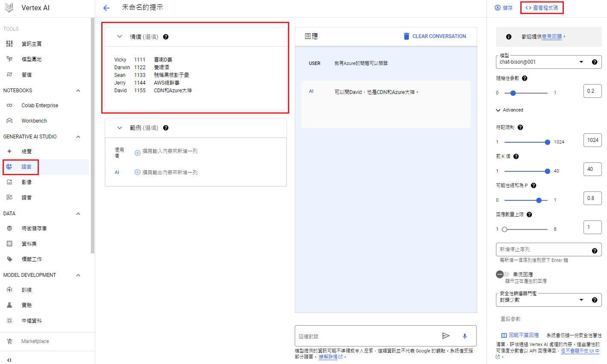Open Workbench from the sidebar

34,121
